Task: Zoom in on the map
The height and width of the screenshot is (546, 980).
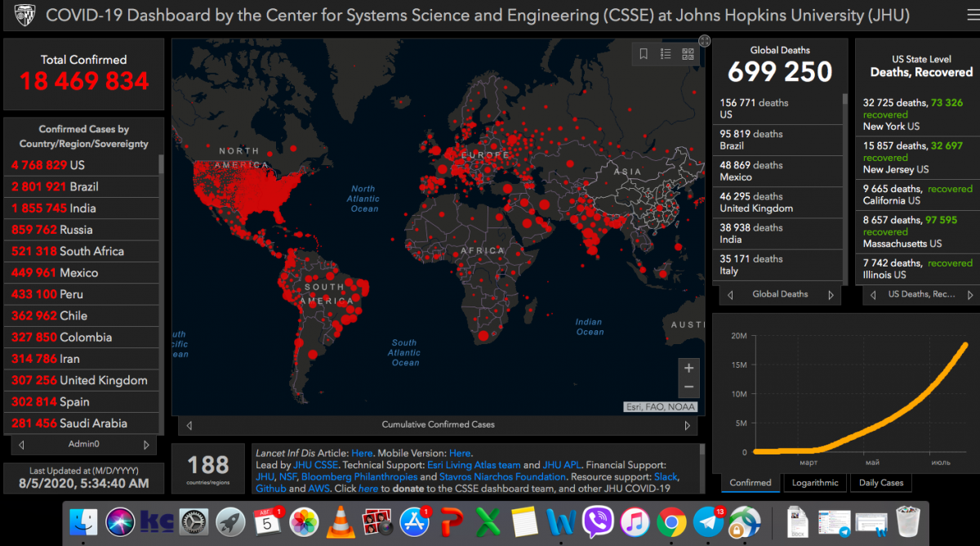Action: pos(689,368)
